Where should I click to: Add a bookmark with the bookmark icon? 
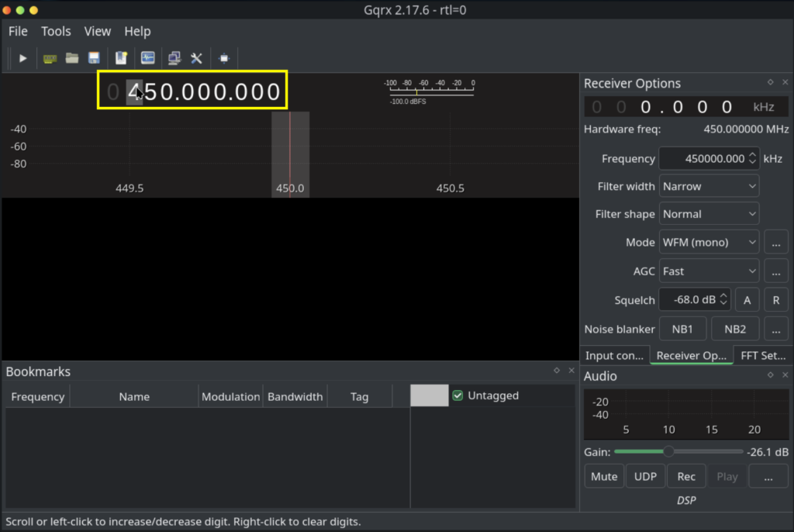pos(121,58)
